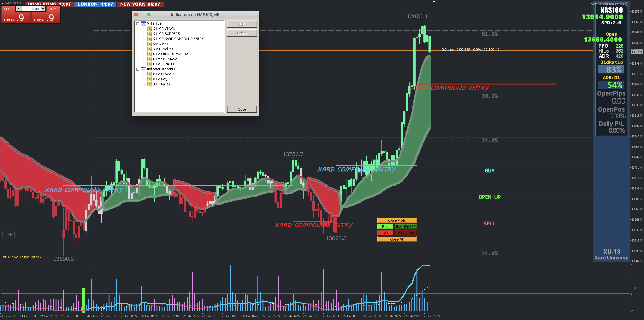Collapse the one-click trading panel arrow

point(2,3)
